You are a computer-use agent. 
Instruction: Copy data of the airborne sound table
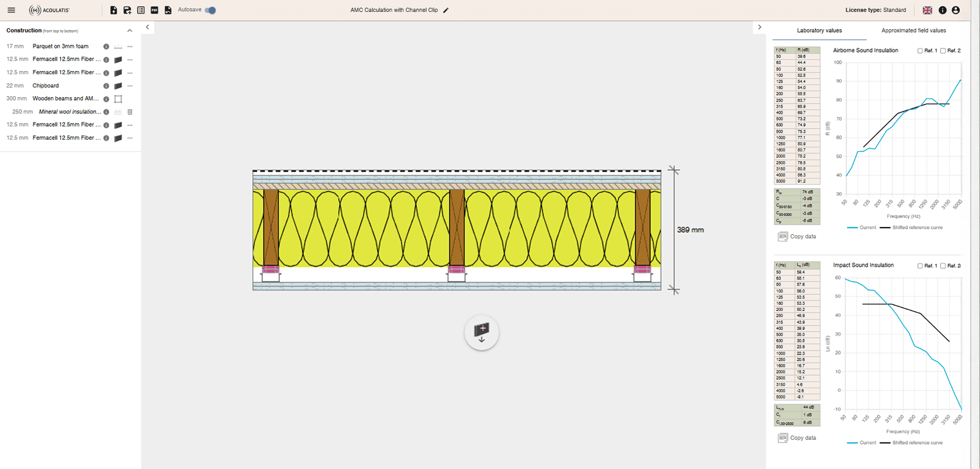[797, 236]
